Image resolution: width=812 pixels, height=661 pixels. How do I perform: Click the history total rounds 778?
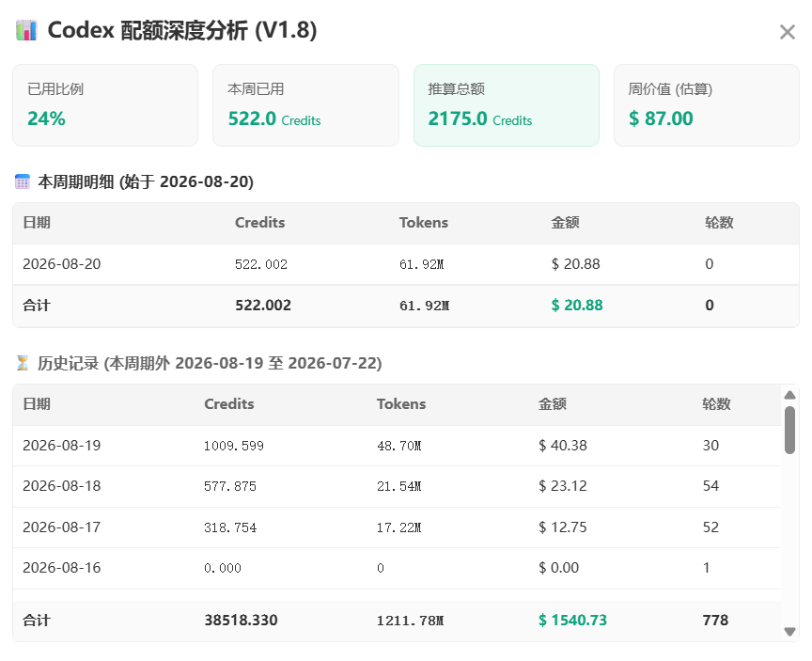coord(716,620)
